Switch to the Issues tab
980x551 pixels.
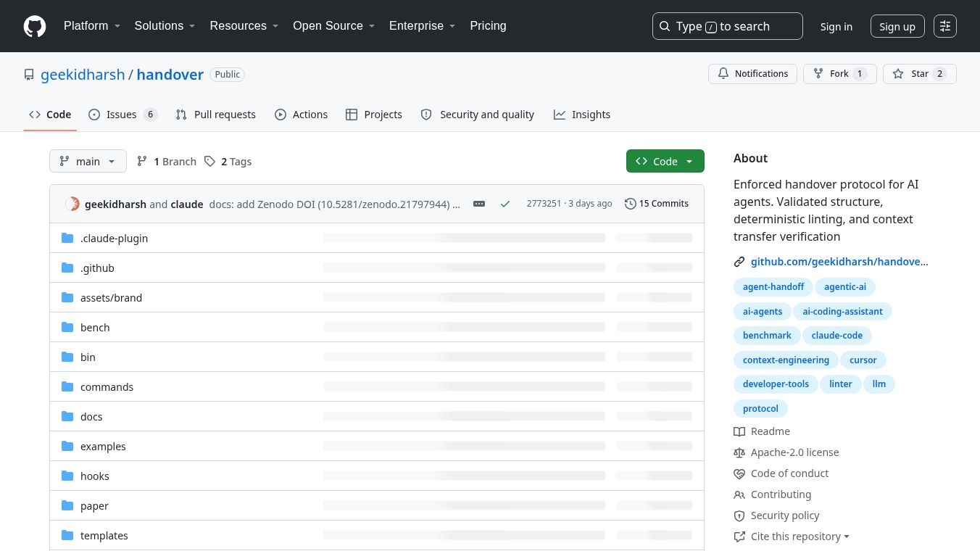122,115
